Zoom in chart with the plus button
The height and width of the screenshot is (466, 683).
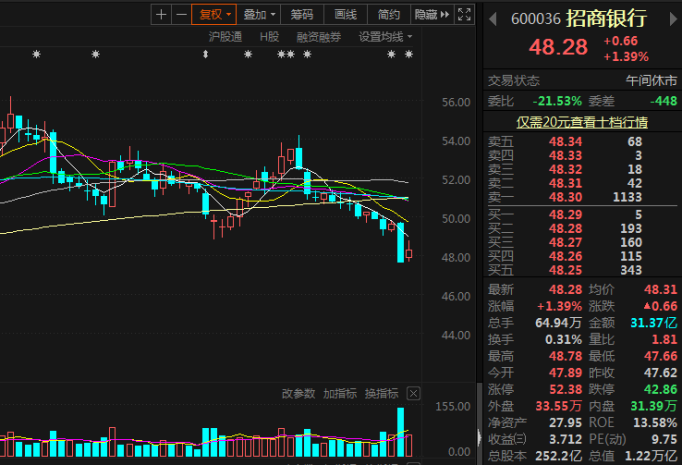(161, 14)
